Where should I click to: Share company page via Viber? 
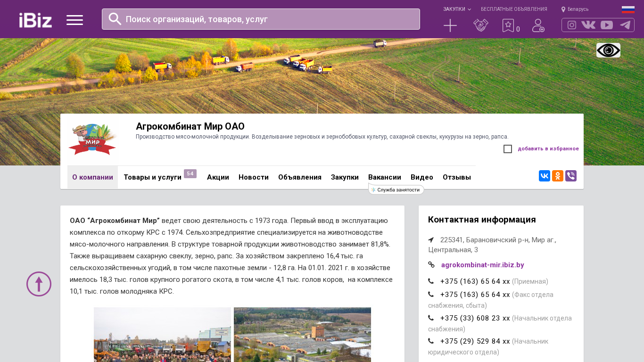[571, 176]
